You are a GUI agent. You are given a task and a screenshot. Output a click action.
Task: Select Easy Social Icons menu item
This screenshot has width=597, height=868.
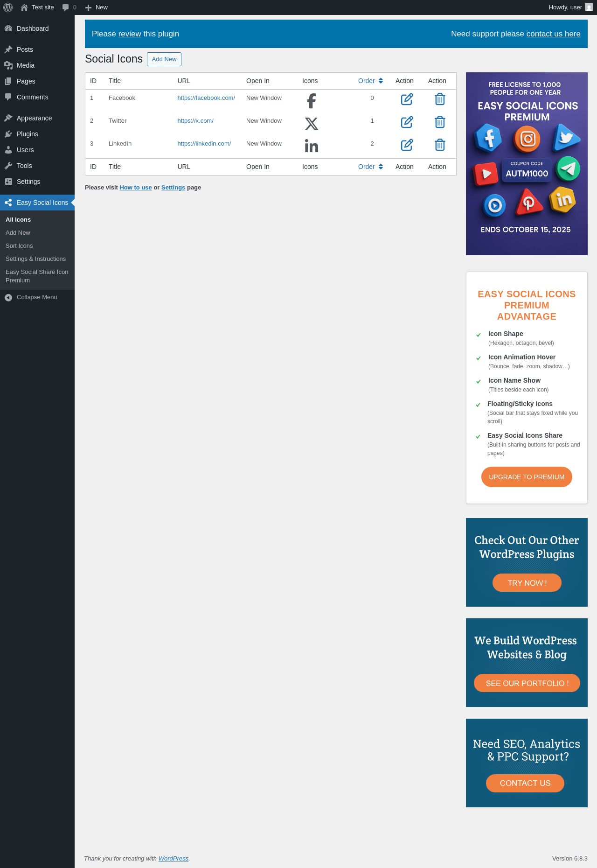point(37,203)
